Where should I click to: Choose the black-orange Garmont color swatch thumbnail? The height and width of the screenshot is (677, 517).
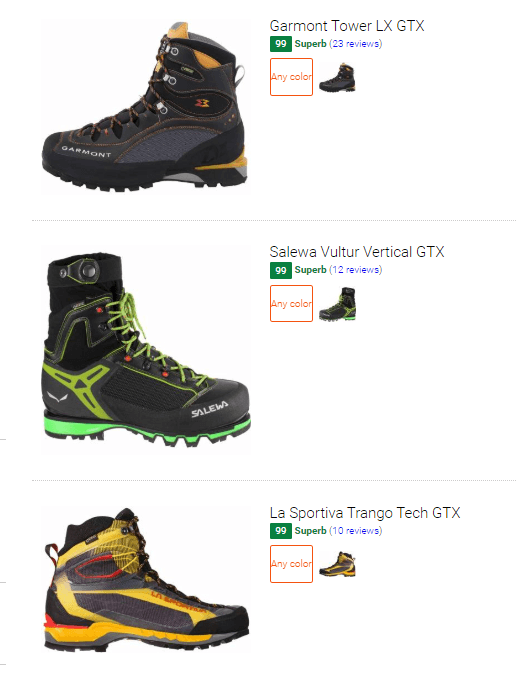(x=337, y=78)
